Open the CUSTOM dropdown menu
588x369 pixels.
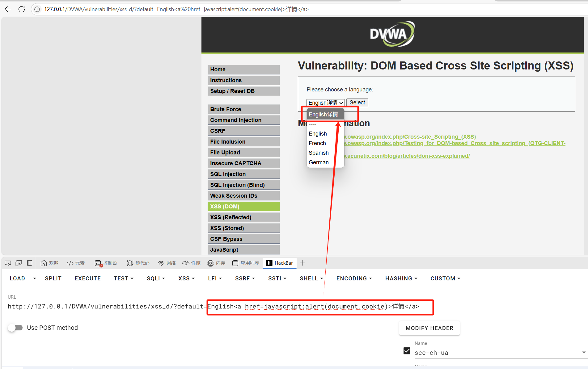pos(446,279)
